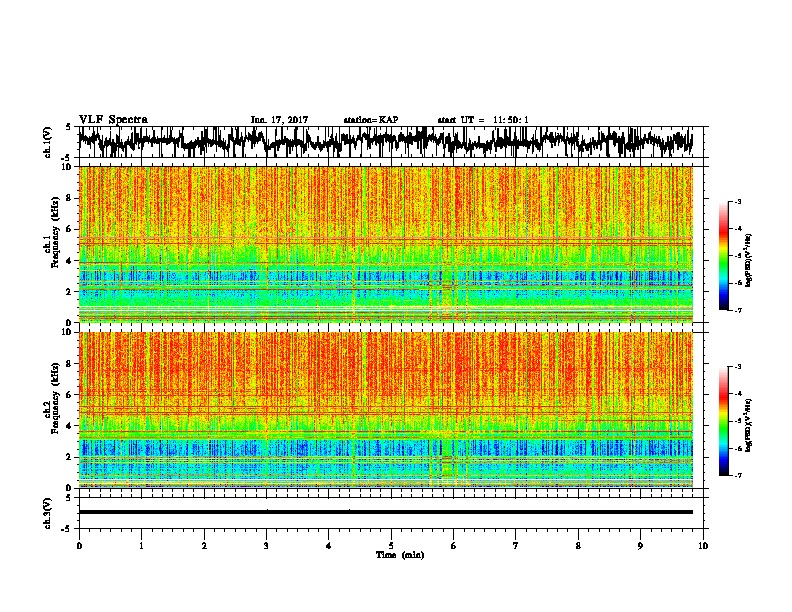Click the ch.2 colorbar bottom value "-7"
Screen dimensions: 792x612
[737, 475]
